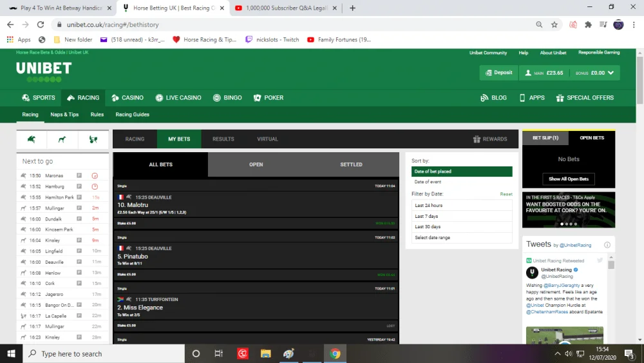Open the Help link
The width and height of the screenshot is (644, 363).
[523, 53]
